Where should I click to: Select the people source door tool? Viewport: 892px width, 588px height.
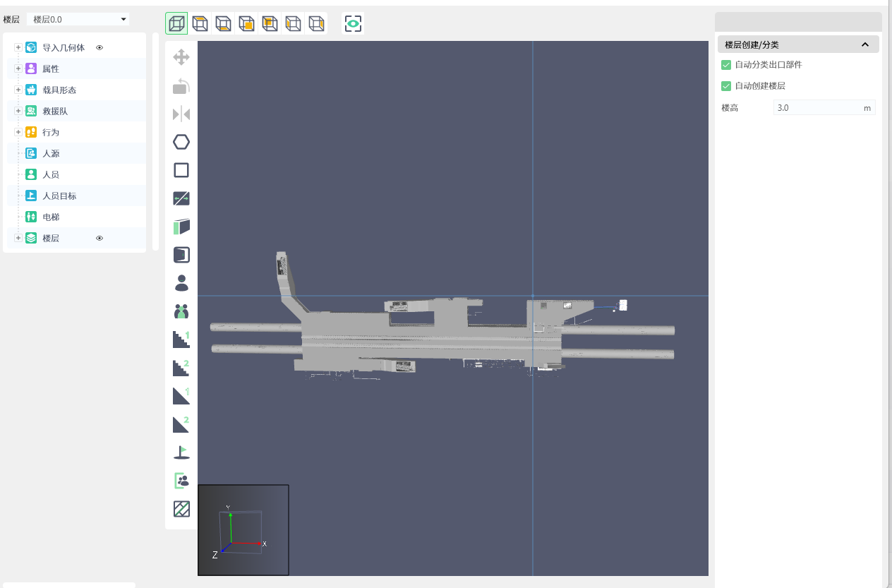tap(181, 481)
